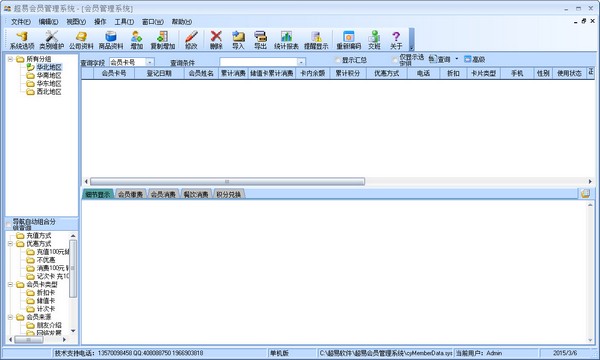
Task: Open 统计报表 statistics report icon
Action: click(x=286, y=40)
